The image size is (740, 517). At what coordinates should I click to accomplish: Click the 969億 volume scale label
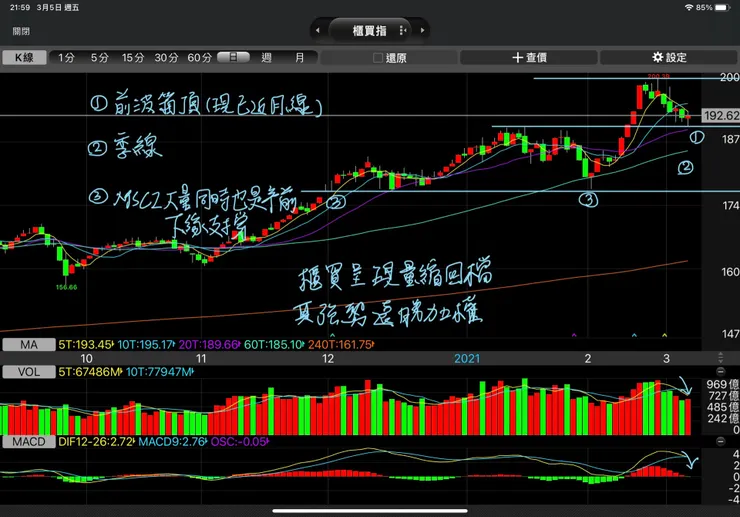click(x=723, y=384)
